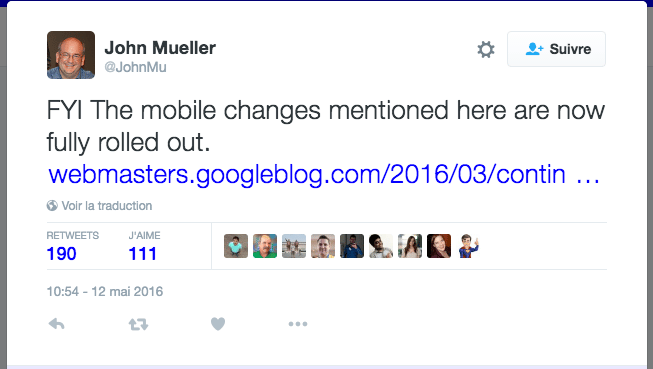Click the globe translation icon

pyautogui.click(x=52, y=205)
